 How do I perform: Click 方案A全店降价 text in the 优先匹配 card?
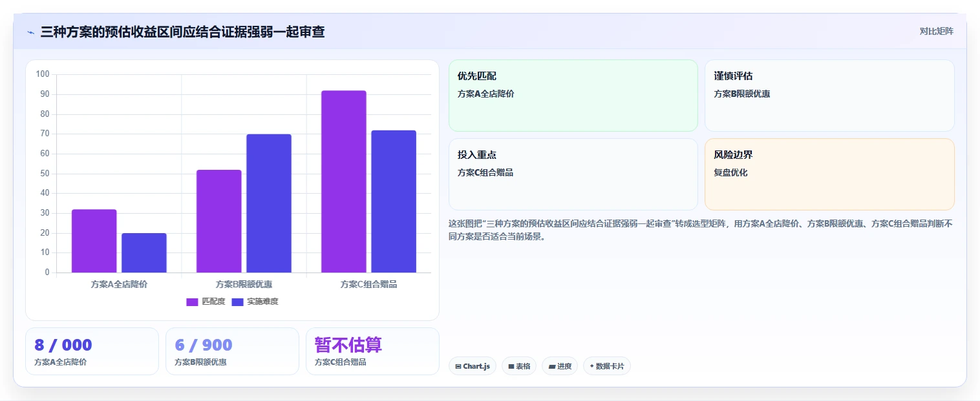(485, 94)
